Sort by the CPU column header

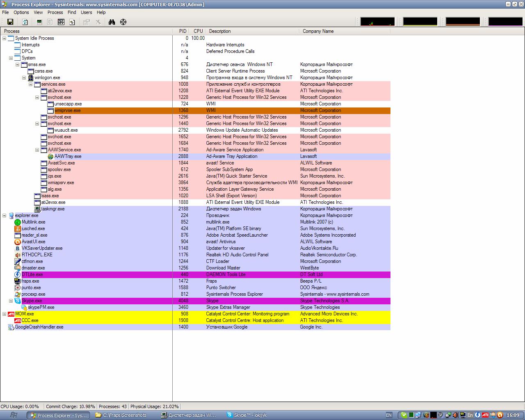point(198,31)
